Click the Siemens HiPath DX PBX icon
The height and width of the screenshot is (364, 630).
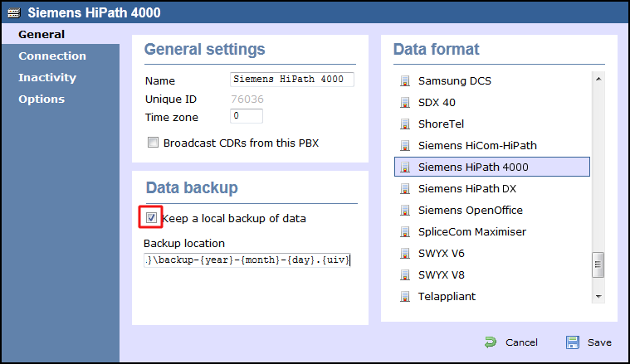(405, 188)
